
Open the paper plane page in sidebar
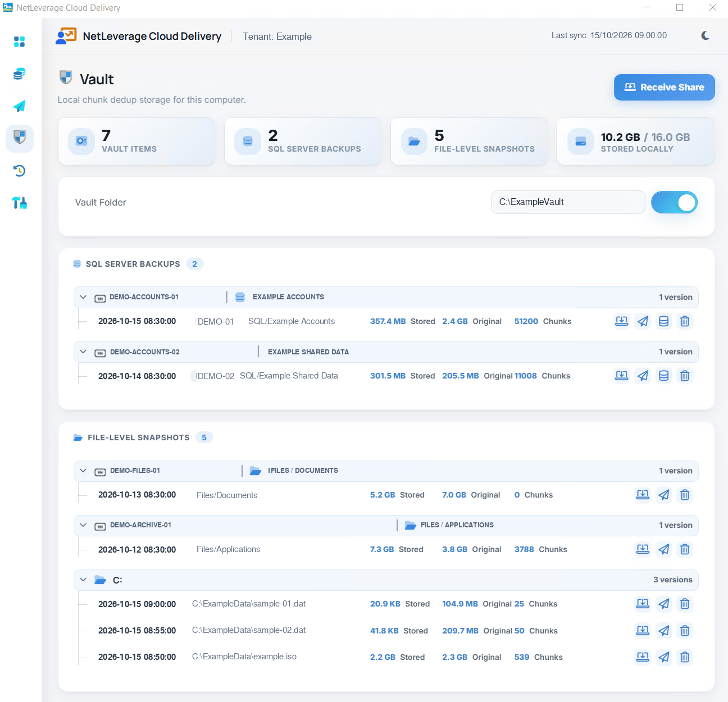pos(20,106)
